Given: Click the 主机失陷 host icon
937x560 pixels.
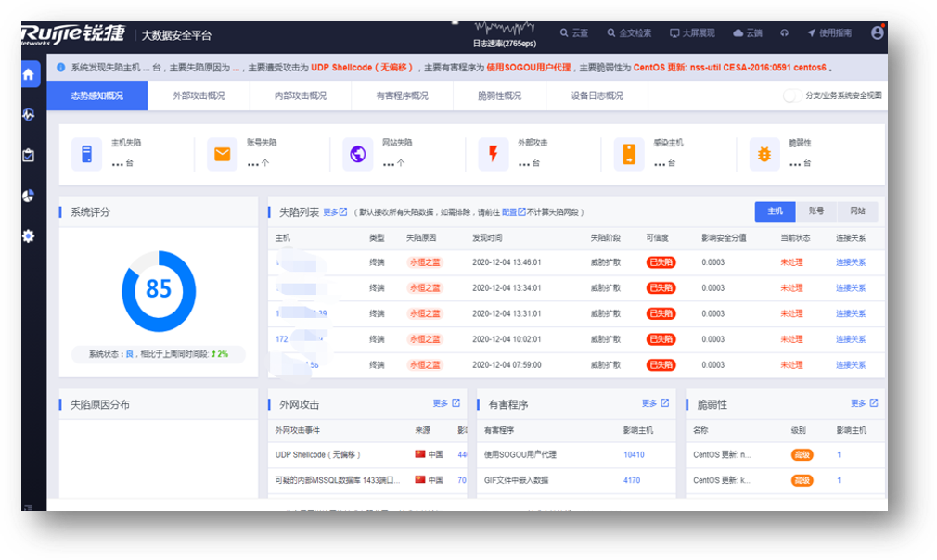Looking at the screenshot, I should [x=86, y=154].
